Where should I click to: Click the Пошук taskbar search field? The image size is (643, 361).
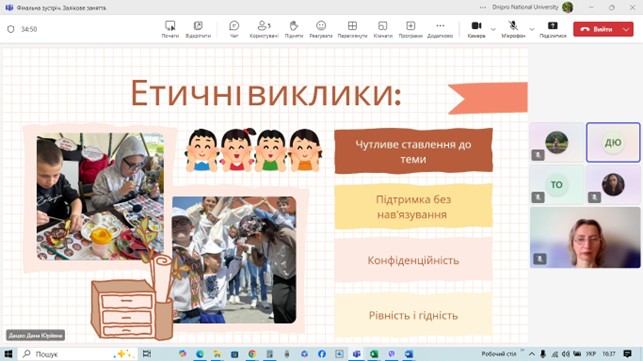pos(78,354)
